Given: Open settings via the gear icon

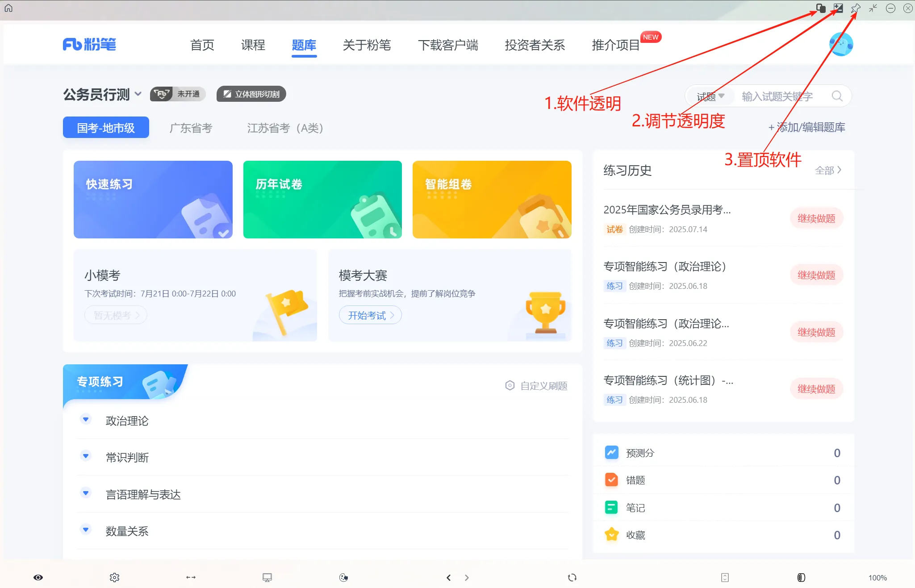Looking at the screenshot, I should (x=114, y=577).
